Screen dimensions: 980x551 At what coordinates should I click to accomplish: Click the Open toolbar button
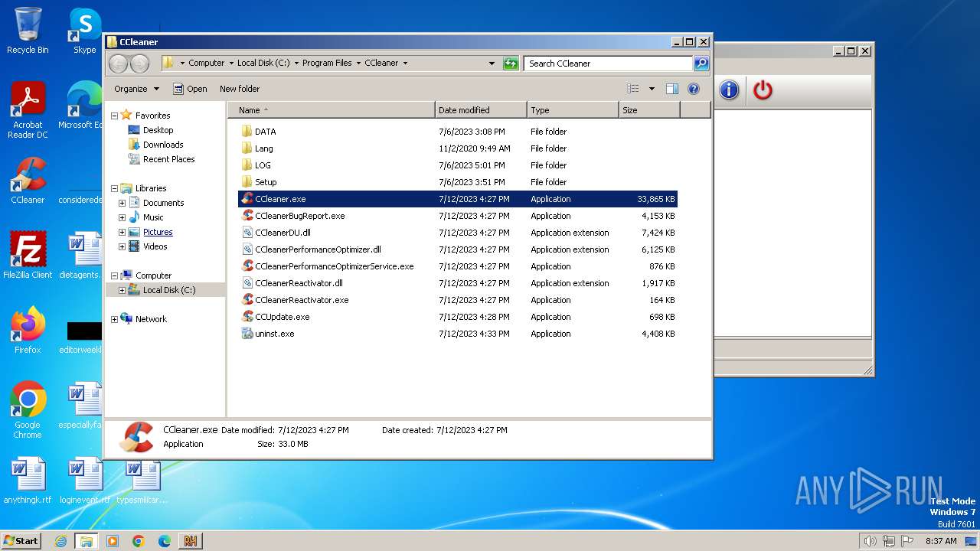pyautogui.click(x=190, y=89)
